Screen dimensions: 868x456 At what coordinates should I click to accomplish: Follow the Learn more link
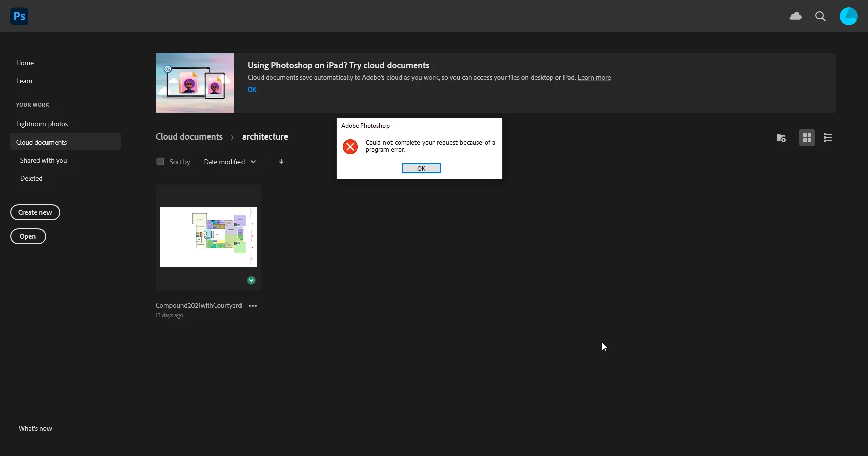(x=594, y=77)
